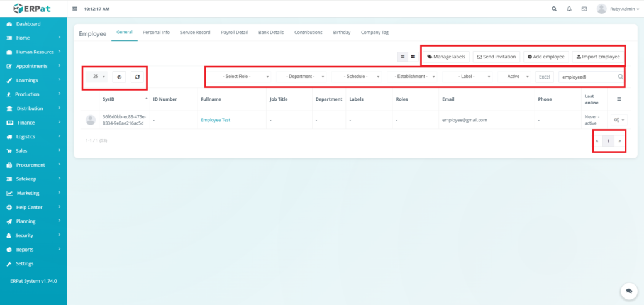Screen dimensions: 644x305
Task: Open column options hamburger icon in table
Action: click(x=619, y=99)
